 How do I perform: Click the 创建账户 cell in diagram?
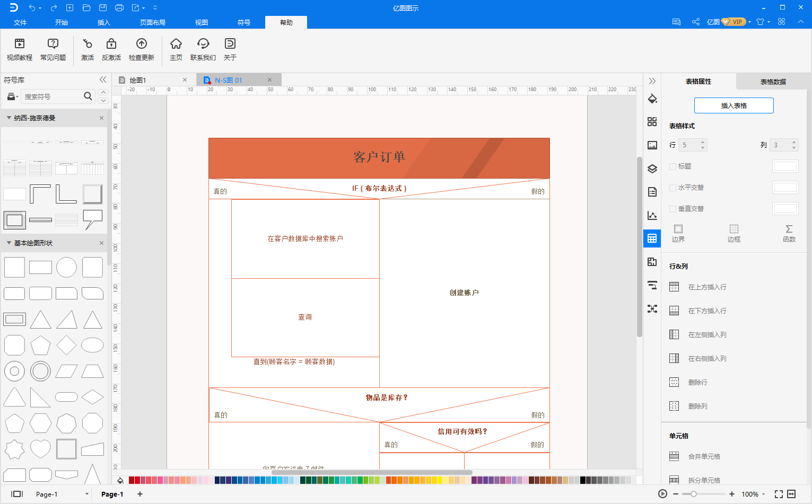click(464, 293)
